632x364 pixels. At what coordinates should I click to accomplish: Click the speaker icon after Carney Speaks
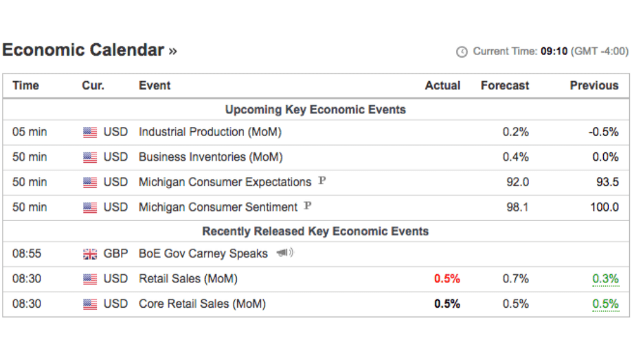(284, 253)
